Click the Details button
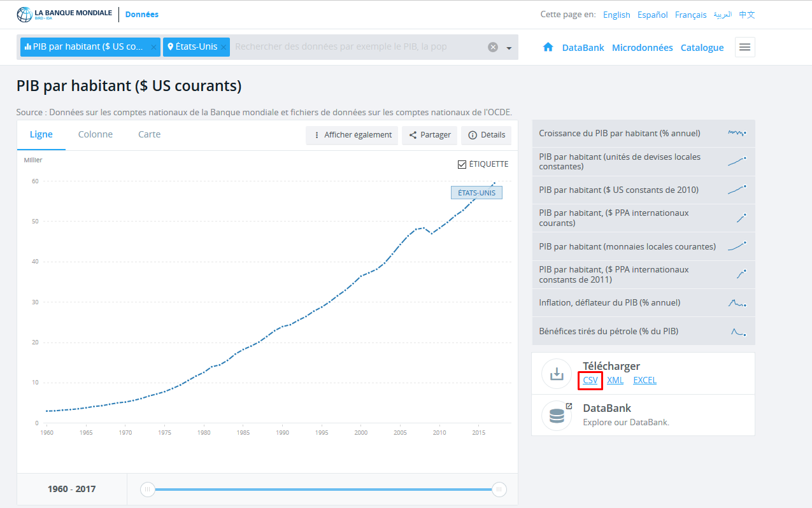 pyautogui.click(x=487, y=135)
